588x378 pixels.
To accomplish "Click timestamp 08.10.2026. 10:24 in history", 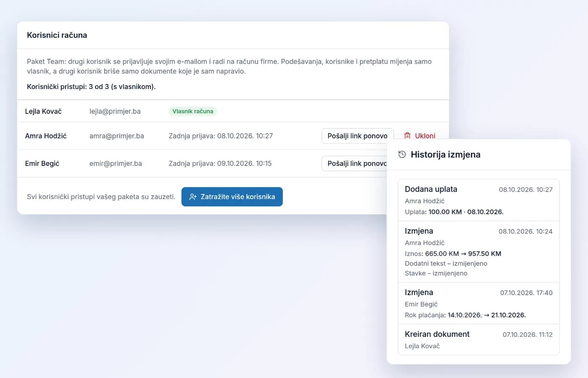I will 525,231.
